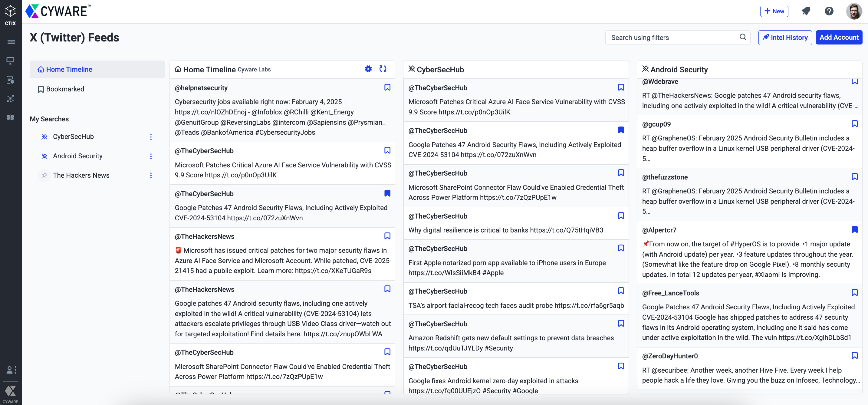
Task: Open notifications megaphone icon in header
Action: [x=805, y=11]
